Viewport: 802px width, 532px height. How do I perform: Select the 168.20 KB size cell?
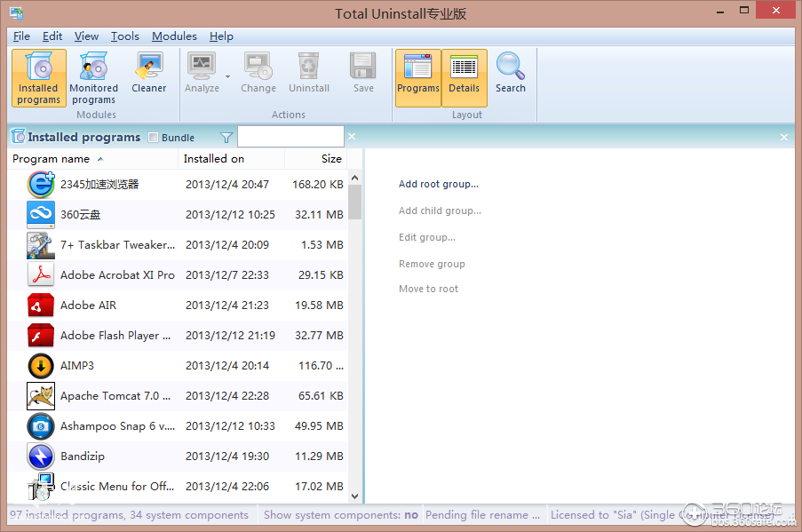point(318,185)
